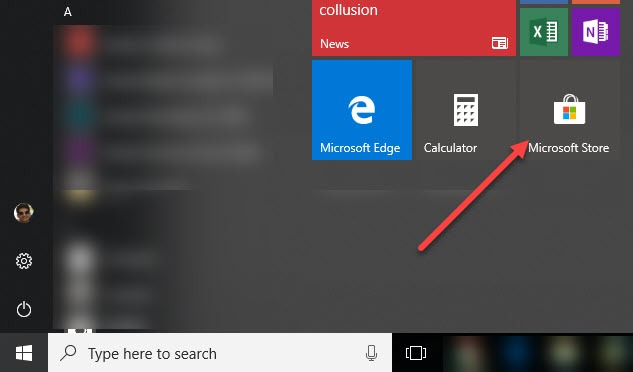This screenshot has height=372, width=633.
Task: Open the Microsoft Store tile
Action: pos(570,110)
